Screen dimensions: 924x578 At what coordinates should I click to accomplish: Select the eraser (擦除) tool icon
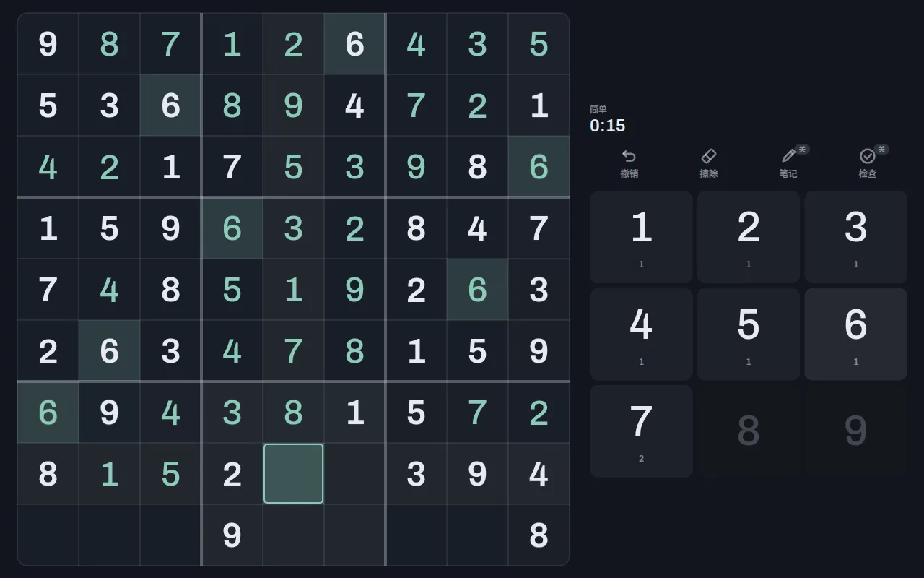pos(708,156)
